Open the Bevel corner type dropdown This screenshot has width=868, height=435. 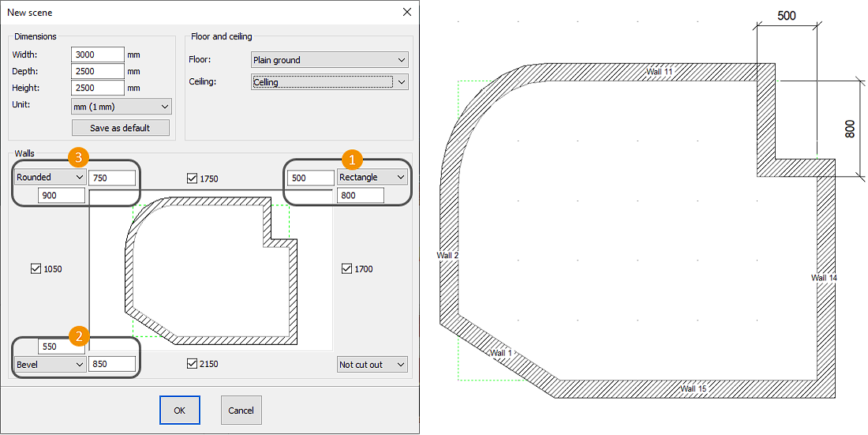point(50,365)
